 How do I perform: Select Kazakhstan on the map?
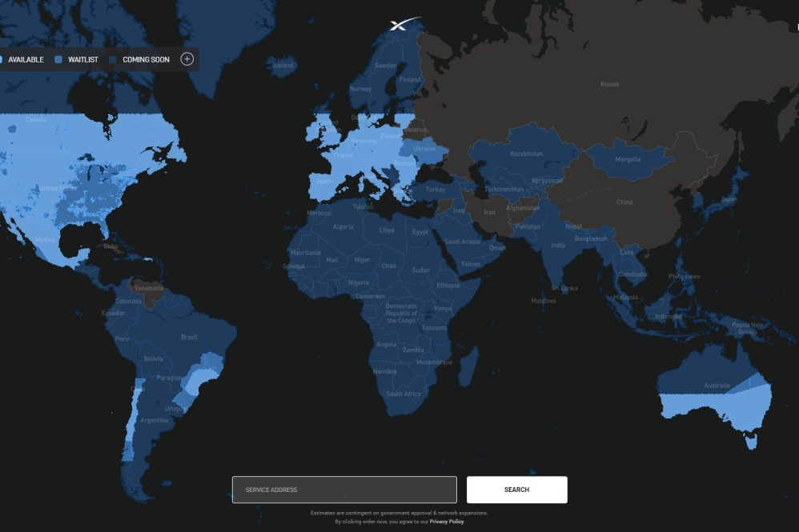526,154
